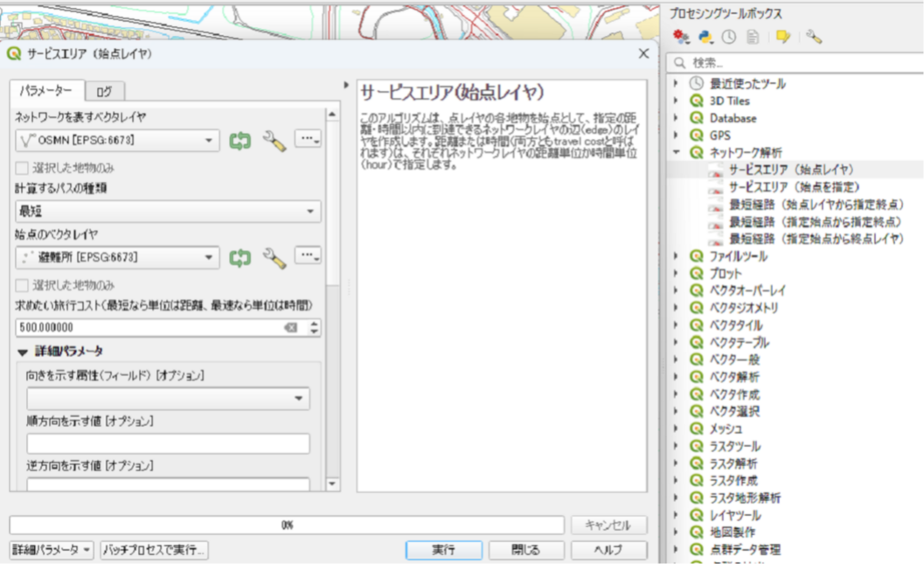Select the ベクタタイル toolbox group

click(x=736, y=325)
